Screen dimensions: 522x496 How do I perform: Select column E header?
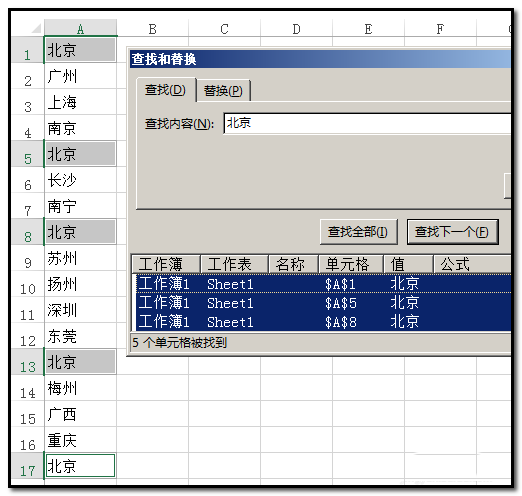(x=368, y=28)
